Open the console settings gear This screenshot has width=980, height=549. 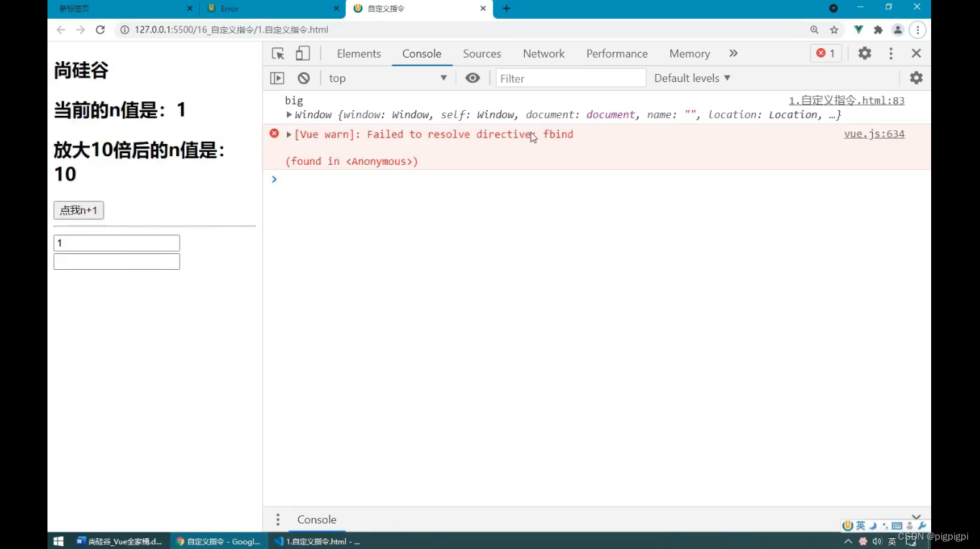click(x=916, y=78)
